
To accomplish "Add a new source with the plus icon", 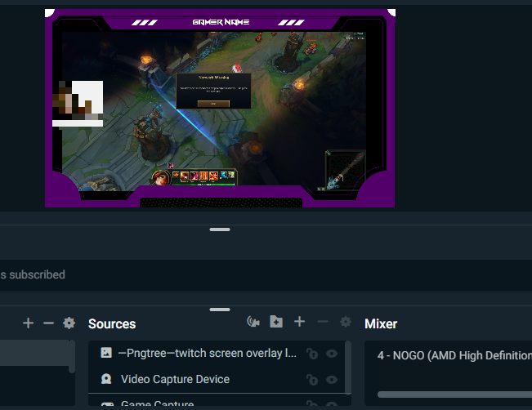I will pos(299,322).
